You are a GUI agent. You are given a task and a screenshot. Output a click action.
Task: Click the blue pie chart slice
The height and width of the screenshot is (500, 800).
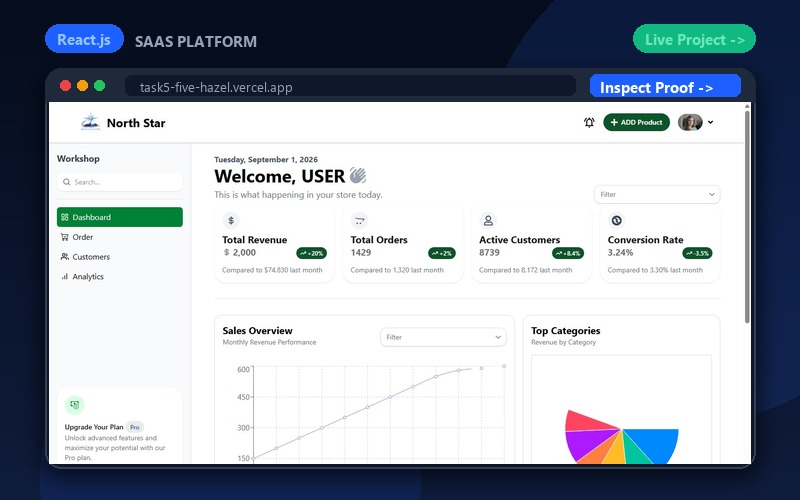click(657, 443)
